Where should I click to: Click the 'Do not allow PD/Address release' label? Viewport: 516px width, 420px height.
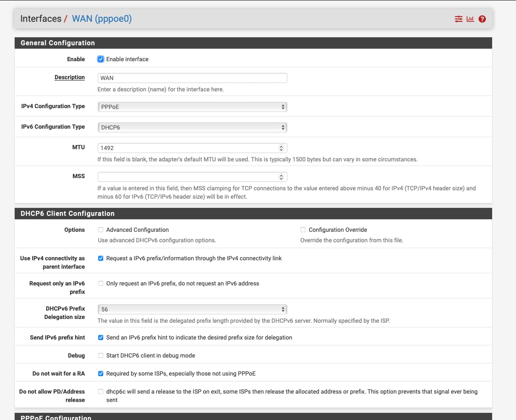[52, 396]
